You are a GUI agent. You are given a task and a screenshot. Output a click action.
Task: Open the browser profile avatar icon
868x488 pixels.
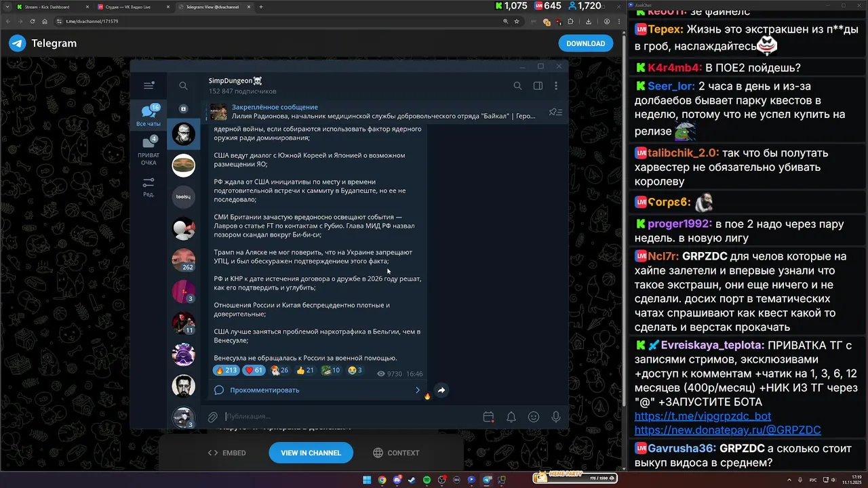tap(607, 21)
